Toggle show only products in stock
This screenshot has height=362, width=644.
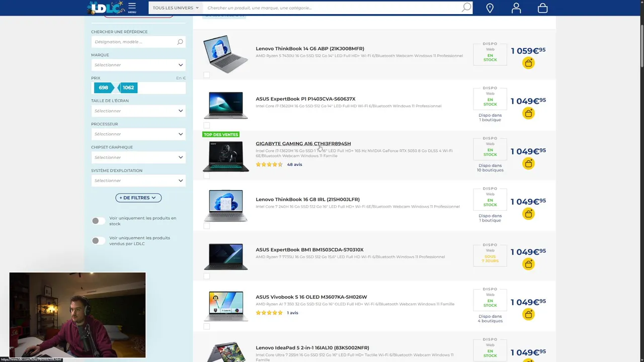pos(98,221)
